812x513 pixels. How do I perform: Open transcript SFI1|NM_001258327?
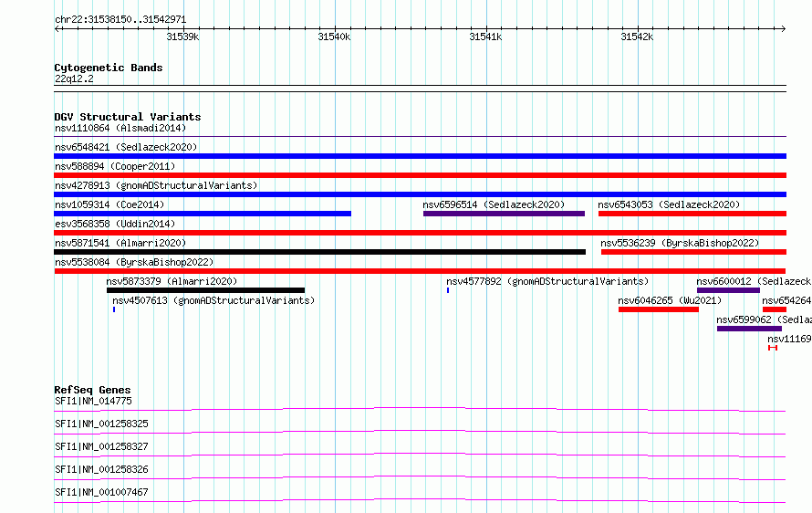point(101,446)
